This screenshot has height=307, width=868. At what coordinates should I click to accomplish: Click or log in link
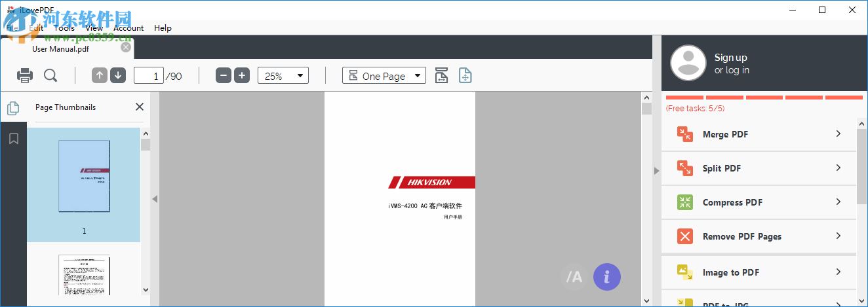click(x=732, y=70)
